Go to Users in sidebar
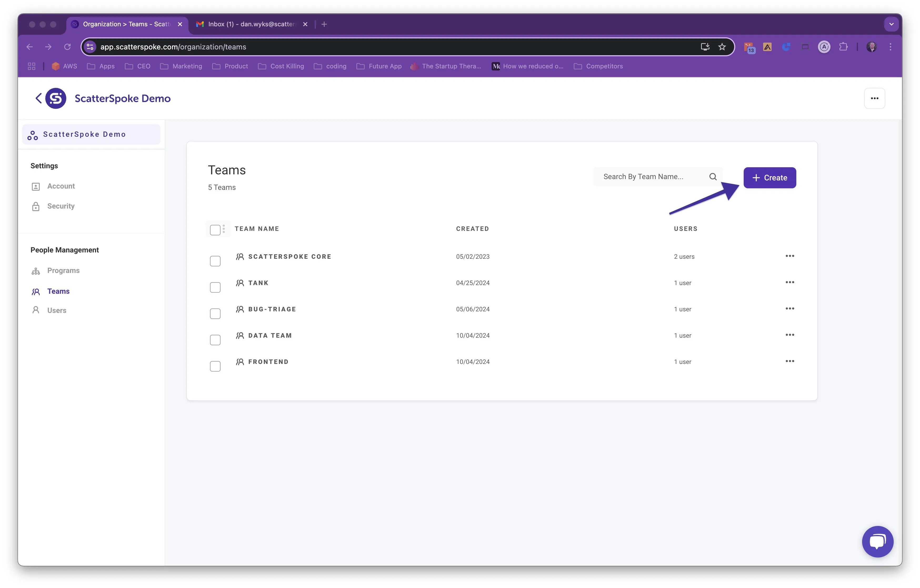 [57, 310]
